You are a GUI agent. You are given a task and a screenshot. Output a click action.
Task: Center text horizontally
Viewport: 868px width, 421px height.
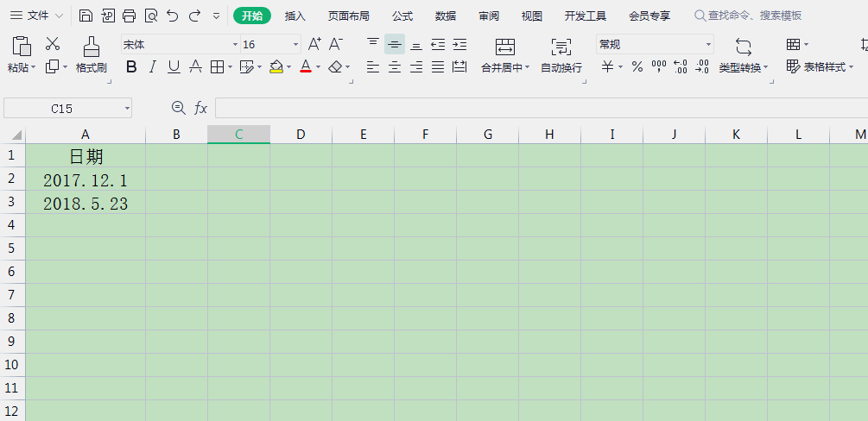395,67
